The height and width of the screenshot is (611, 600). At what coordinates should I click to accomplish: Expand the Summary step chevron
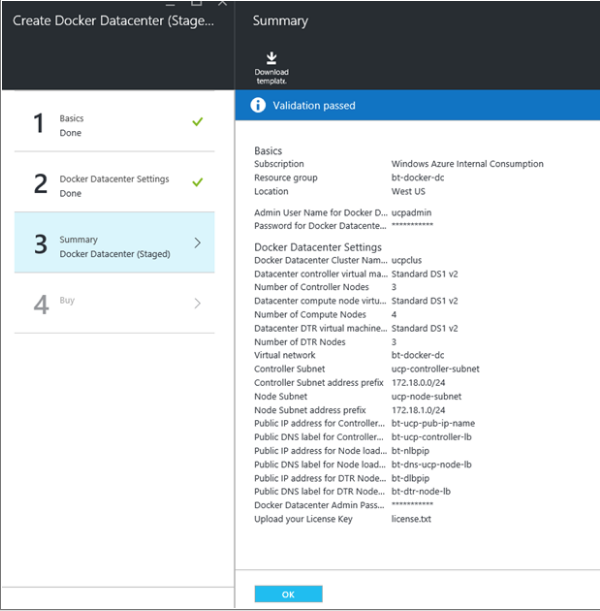(x=197, y=242)
